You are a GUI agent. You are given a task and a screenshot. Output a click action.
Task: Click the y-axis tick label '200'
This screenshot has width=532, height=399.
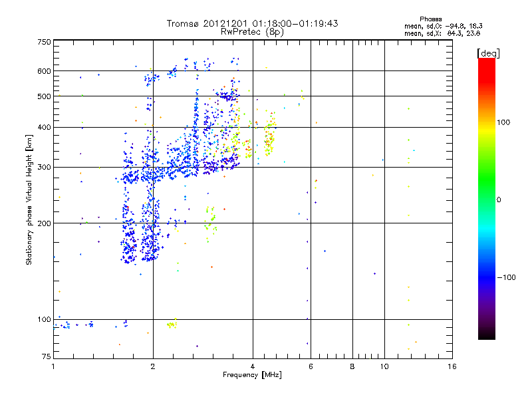click(x=44, y=223)
